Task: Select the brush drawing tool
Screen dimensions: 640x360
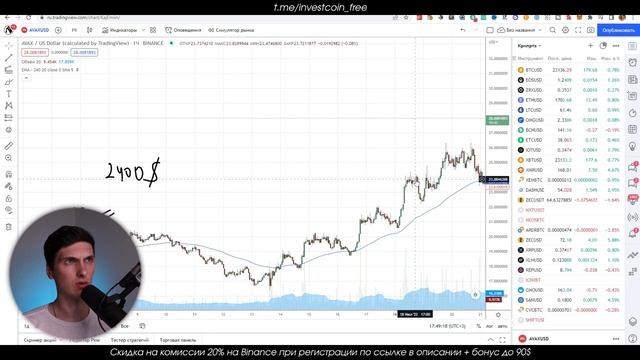Action: (9, 82)
